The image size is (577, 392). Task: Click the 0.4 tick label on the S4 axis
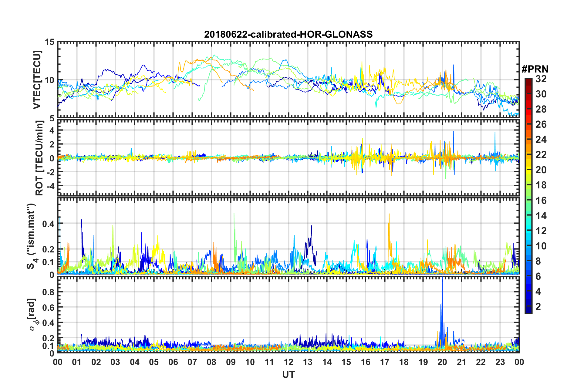(x=49, y=224)
